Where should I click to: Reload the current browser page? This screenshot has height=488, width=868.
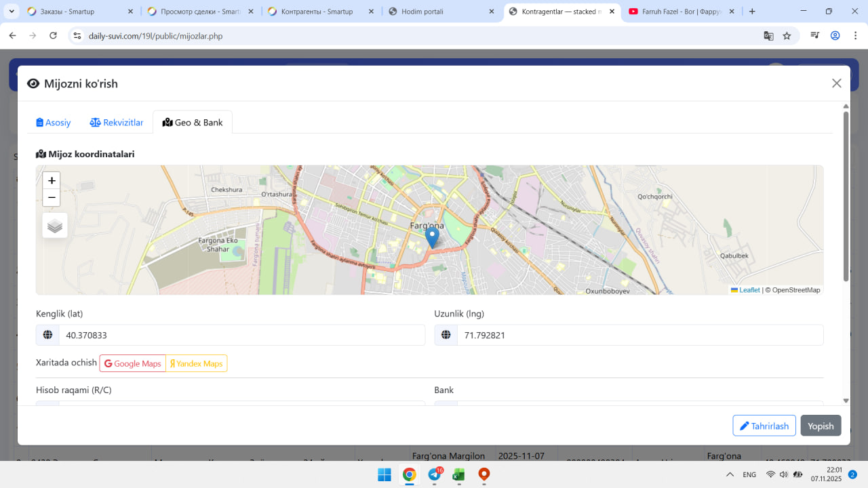[54, 36]
